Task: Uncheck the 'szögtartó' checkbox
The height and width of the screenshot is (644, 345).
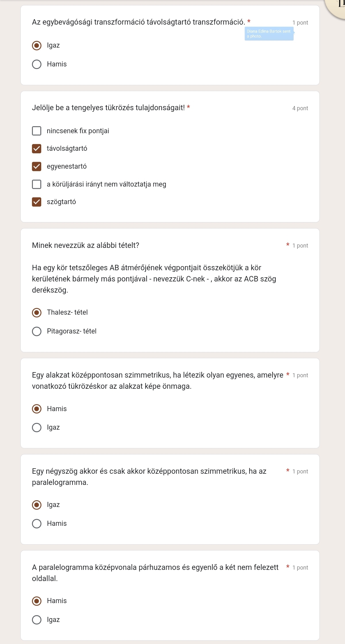Action: [x=37, y=202]
